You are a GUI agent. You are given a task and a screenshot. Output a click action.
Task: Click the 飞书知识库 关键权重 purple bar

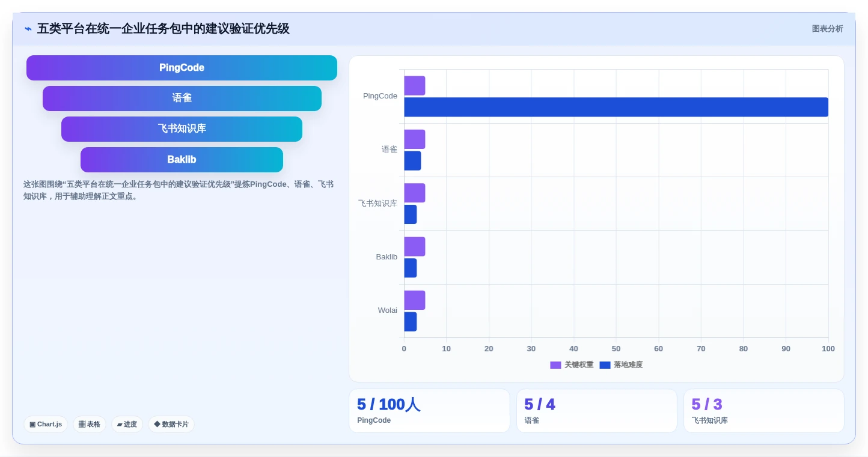point(415,193)
